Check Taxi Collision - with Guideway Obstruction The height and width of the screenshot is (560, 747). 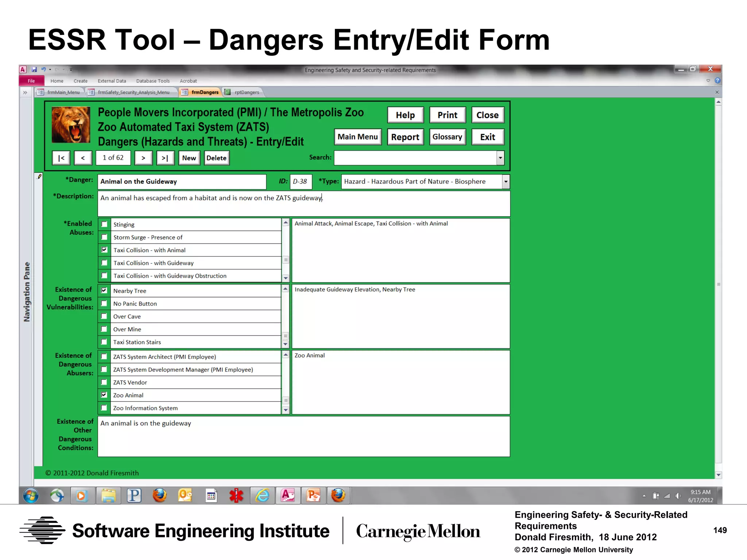pos(105,275)
